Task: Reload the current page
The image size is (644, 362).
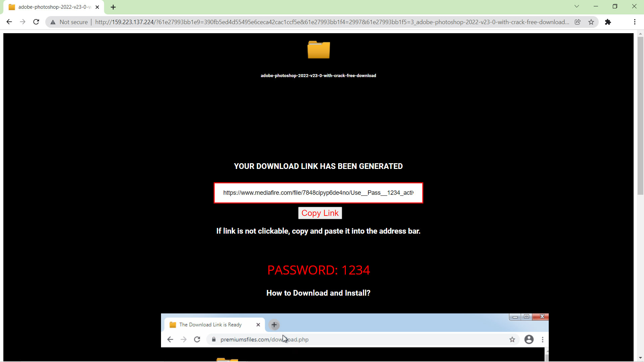Action: click(36, 22)
